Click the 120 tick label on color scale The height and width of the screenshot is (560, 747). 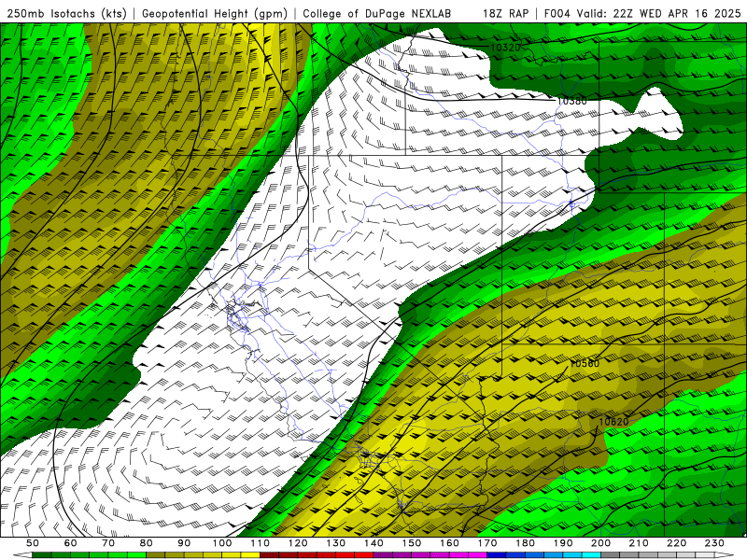click(298, 543)
